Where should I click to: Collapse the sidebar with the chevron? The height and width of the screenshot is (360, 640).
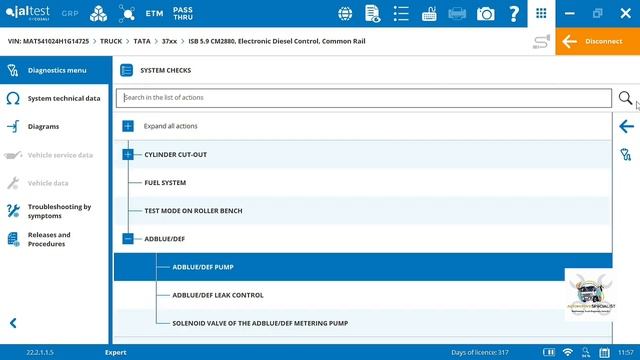[13, 323]
